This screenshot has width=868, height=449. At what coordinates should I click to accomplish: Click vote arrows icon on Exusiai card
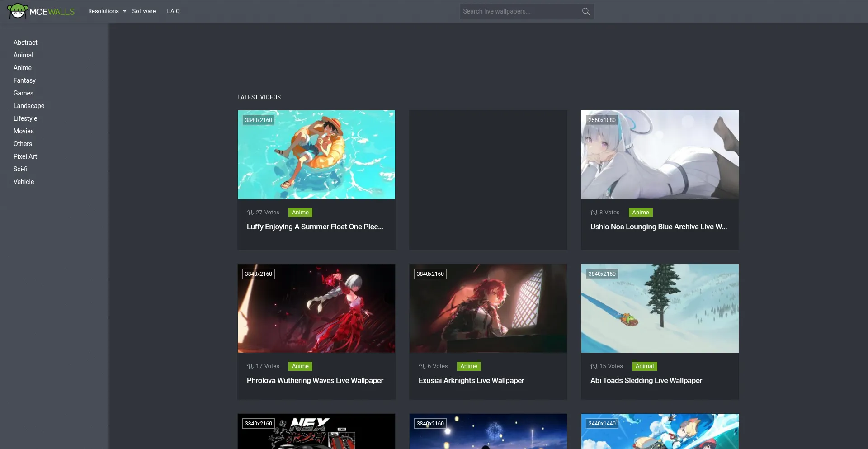(x=422, y=366)
